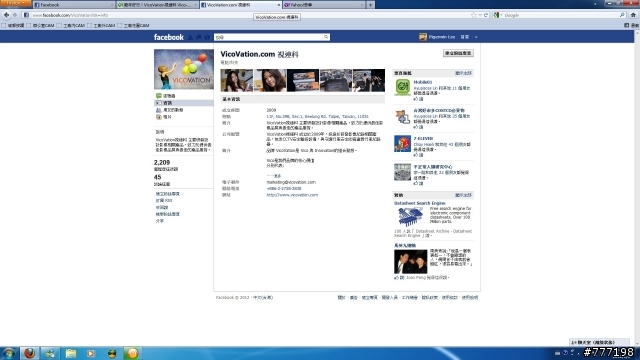Click the browser back arrow button
The width and height of the screenshot is (640, 360).
(x=6, y=15)
